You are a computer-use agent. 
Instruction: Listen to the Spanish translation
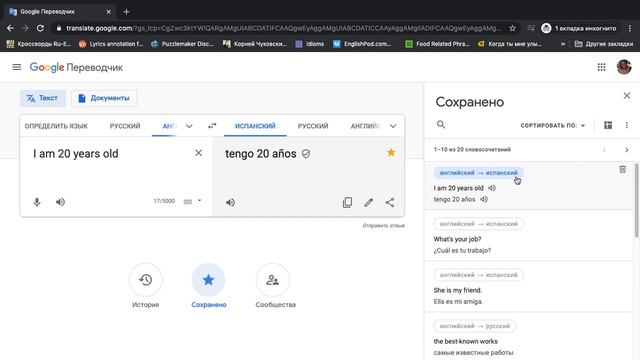coord(231,202)
